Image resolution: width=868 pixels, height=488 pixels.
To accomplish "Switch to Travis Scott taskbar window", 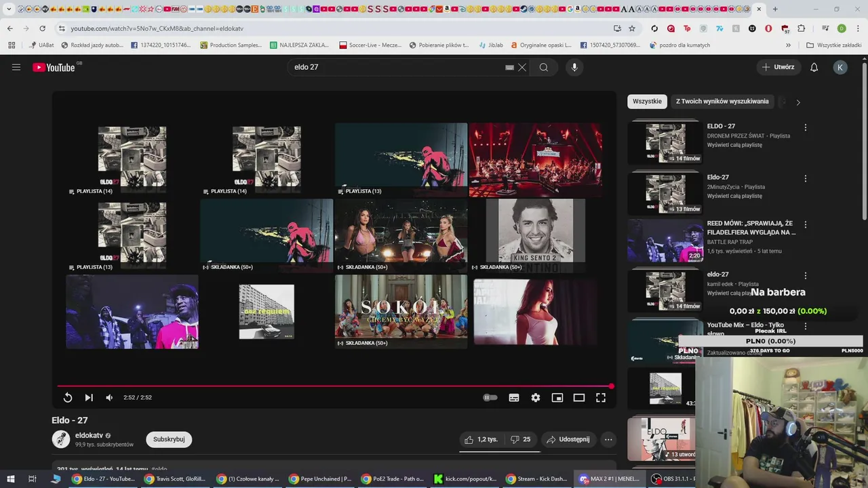I will coord(174,479).
